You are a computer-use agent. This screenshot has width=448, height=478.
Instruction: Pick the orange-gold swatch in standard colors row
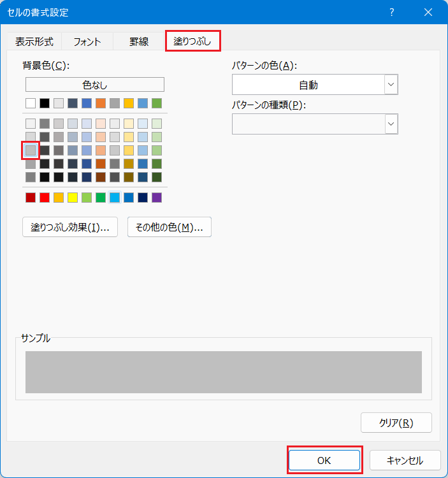point(59,198)
